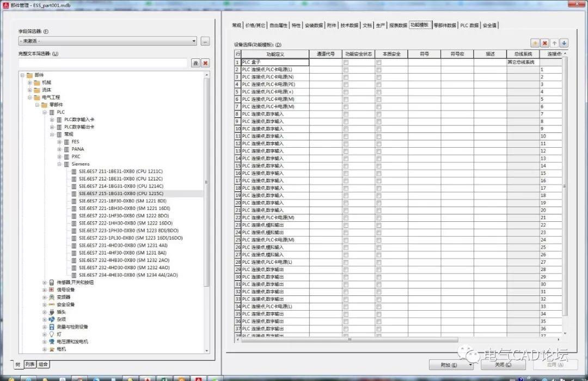The width and height of the screenshot is (588, 381).
Task: Click the table's vertical scrollbar thumb
Action: click(x=565, y=186)
